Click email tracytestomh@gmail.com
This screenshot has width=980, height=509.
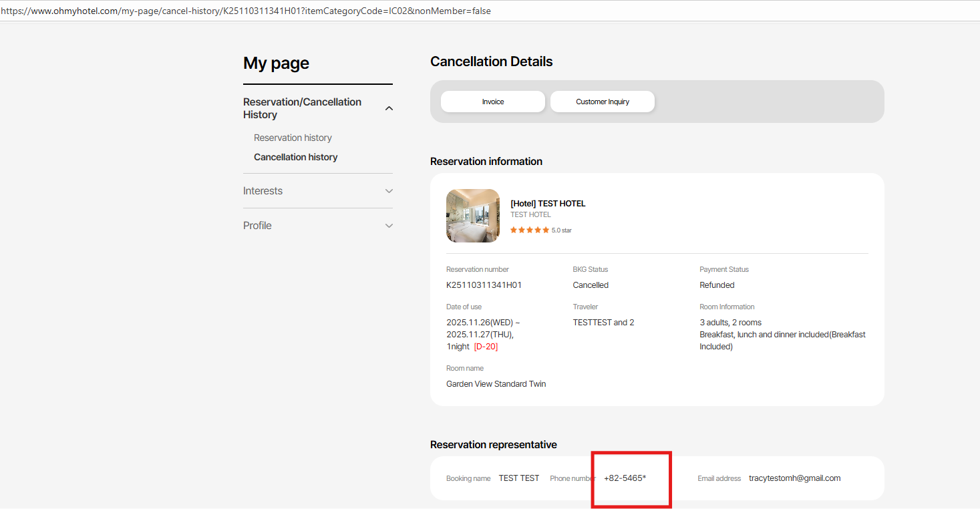click(x=794, y=478)
